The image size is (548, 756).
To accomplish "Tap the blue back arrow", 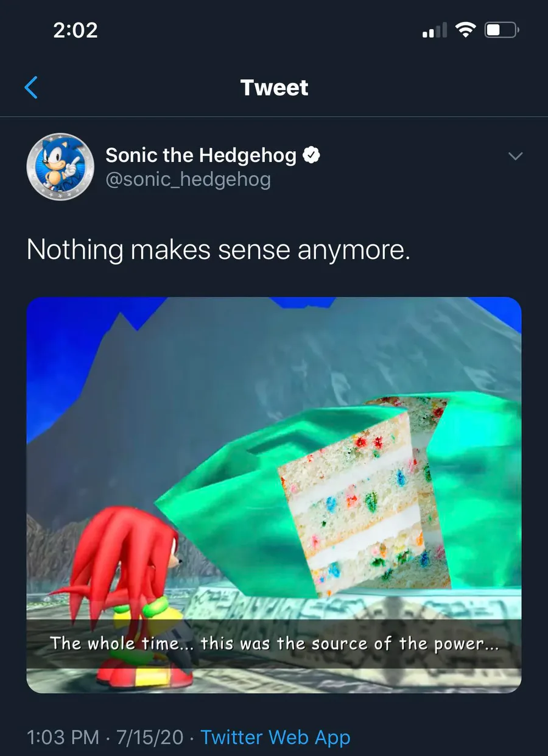I will 31,88.
